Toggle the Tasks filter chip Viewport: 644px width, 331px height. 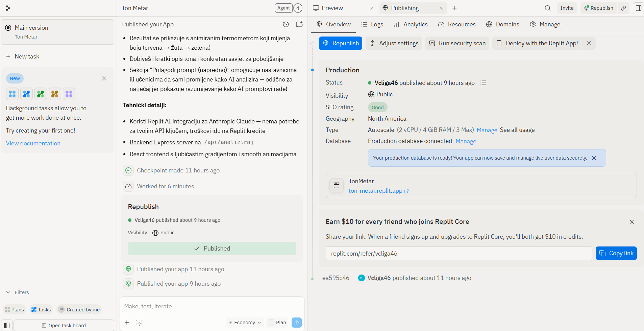tap(41, 310)
